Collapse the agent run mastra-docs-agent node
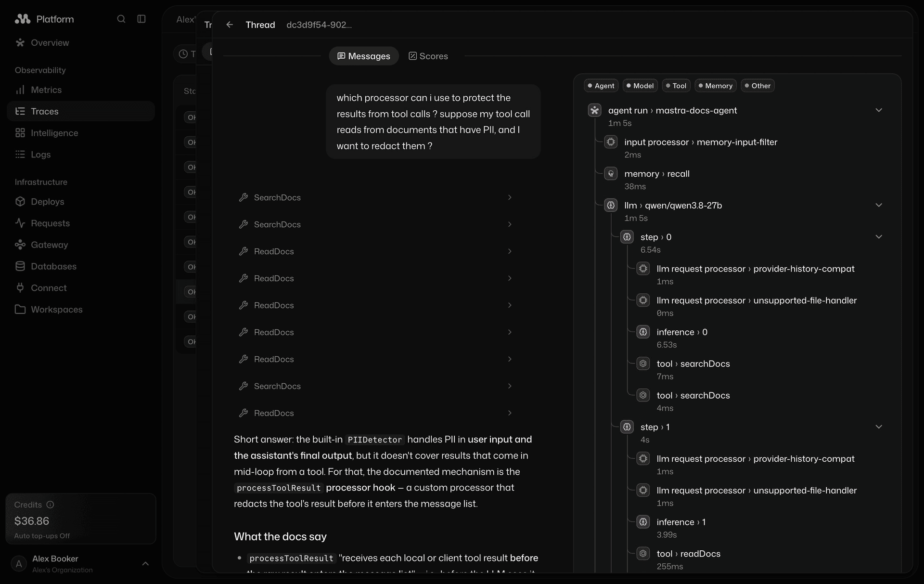Screen dimensions: 924x584 tap(879, 110)
